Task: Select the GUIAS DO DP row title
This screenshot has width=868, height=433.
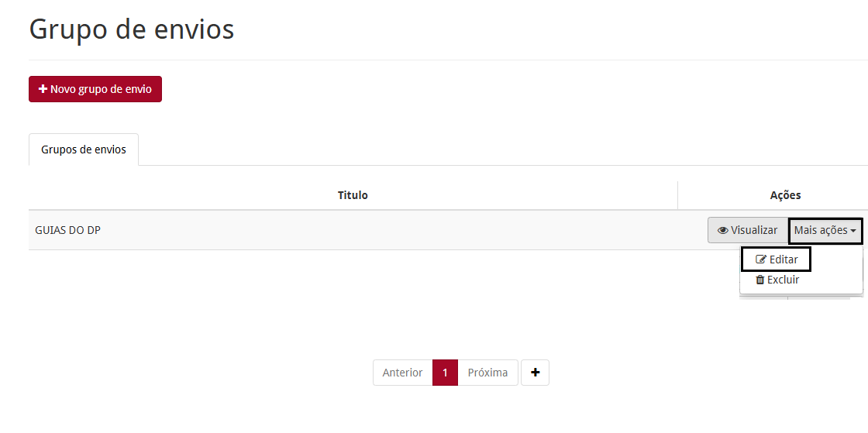Action: point(67,230)
